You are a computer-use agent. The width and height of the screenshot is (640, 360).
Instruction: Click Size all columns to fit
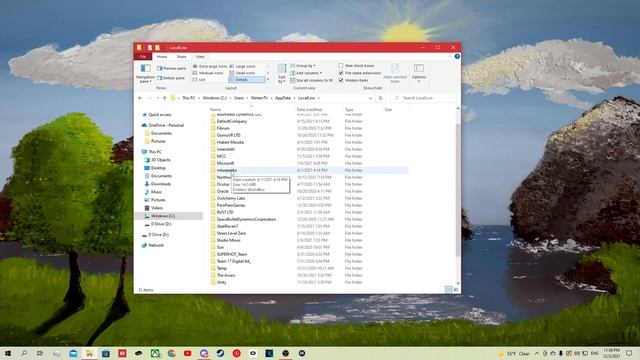point(311,80)
